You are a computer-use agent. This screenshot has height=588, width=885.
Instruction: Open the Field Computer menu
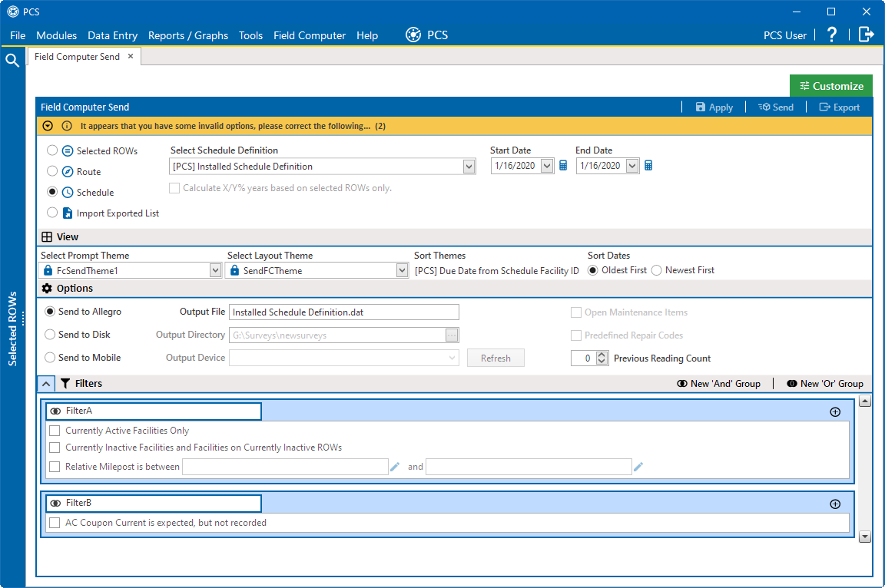(310, 35)
